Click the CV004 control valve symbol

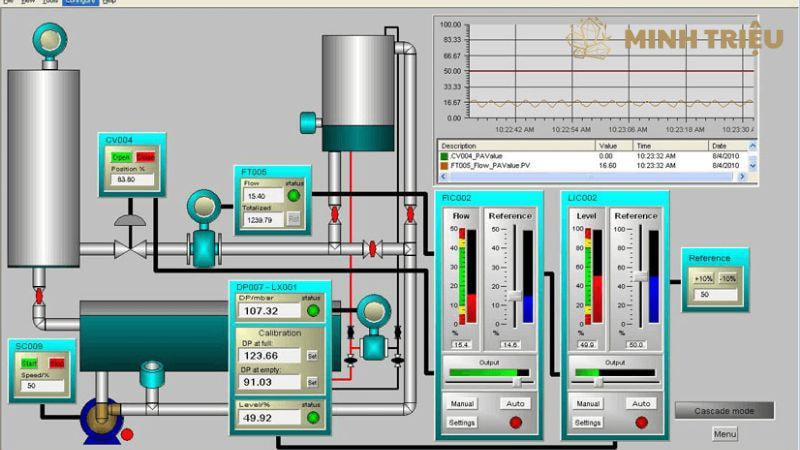coord(129,238)
